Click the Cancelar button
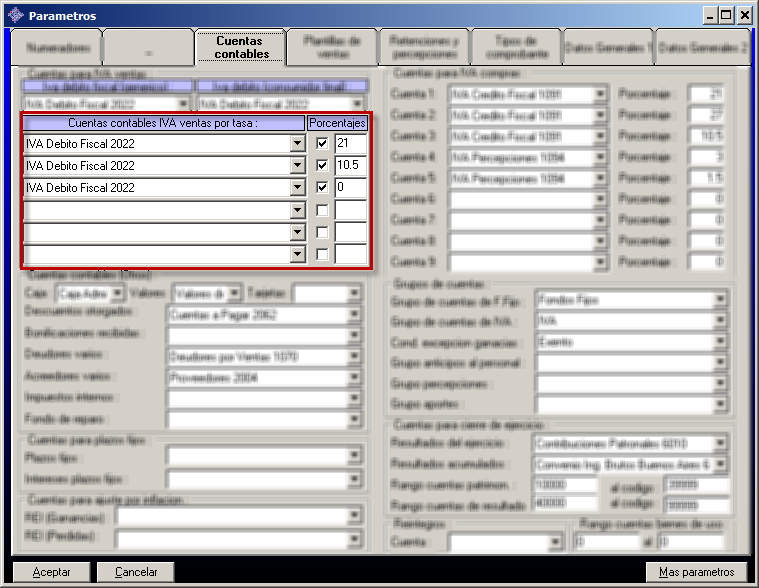Viewport: 759px width, 588px height. pos(136,572)
